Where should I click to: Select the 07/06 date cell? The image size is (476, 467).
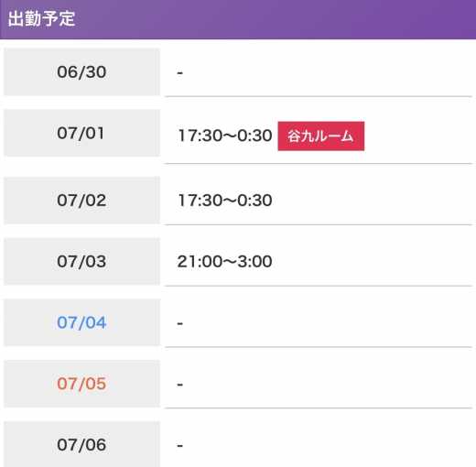tap(81, 444)
